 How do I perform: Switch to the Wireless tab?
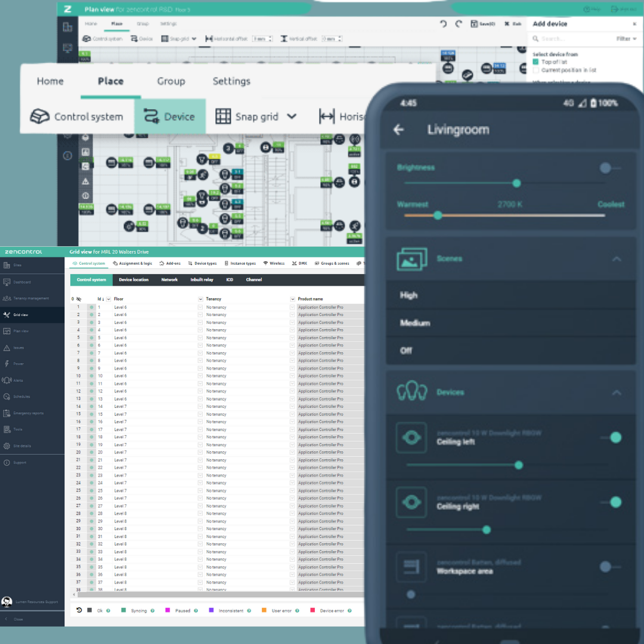tap(274, 264)
